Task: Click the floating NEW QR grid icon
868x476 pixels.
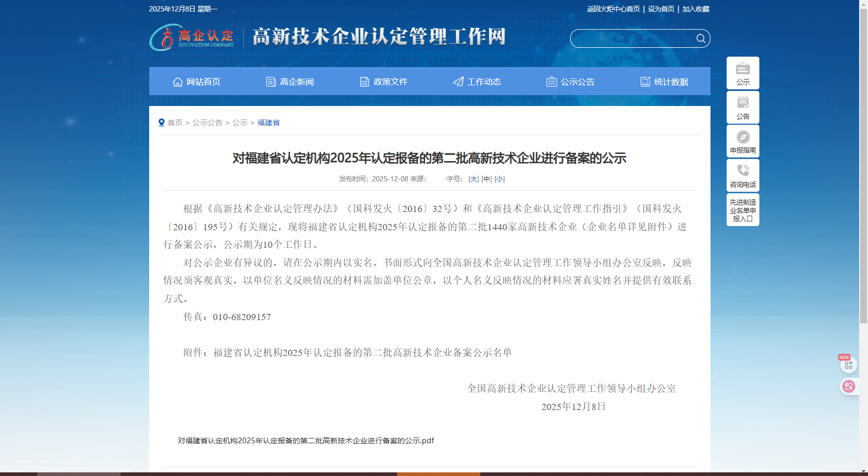Action: (848, 365)
